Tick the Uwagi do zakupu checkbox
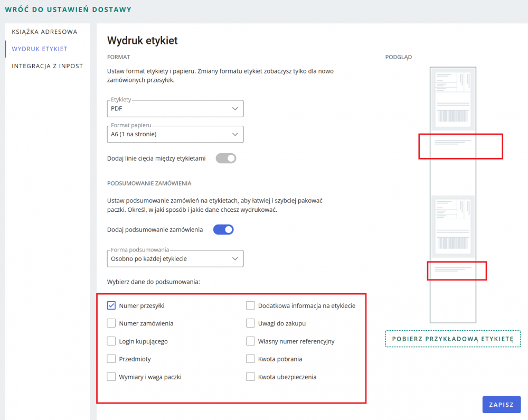Screen dimensions: 528x420 click(250, 323)
